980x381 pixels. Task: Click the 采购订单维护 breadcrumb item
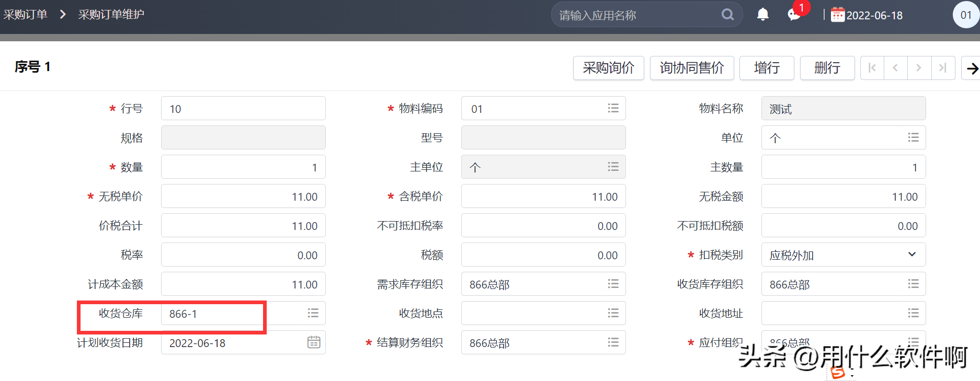click(x=111, y=15)
